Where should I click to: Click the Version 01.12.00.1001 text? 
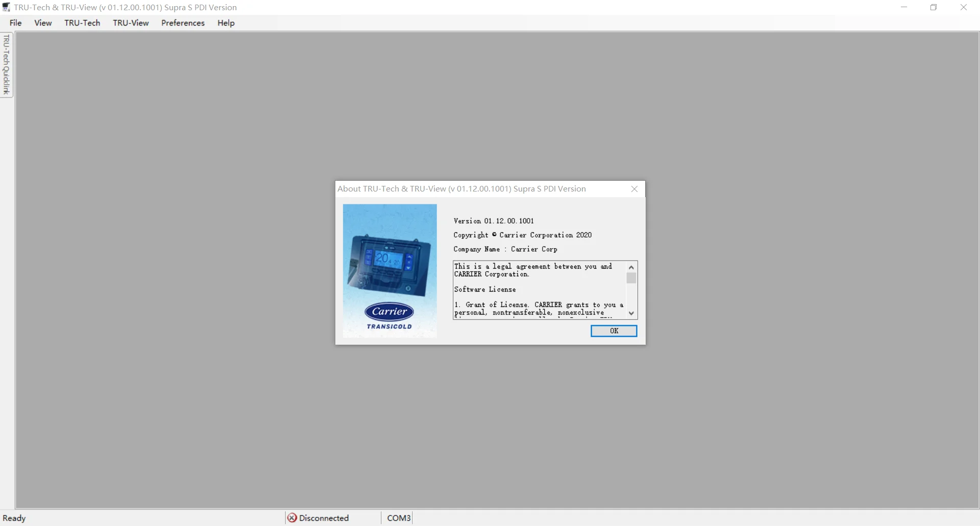click(x=494, y=221)
